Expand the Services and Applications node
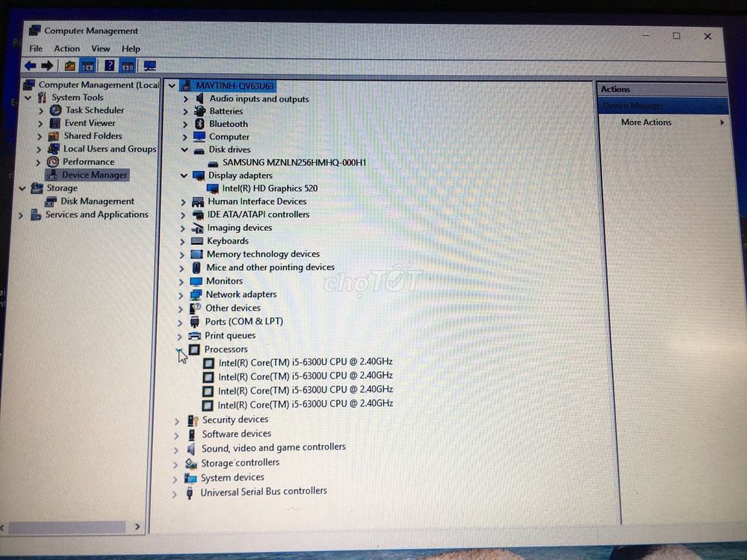 tap(20, 216)
